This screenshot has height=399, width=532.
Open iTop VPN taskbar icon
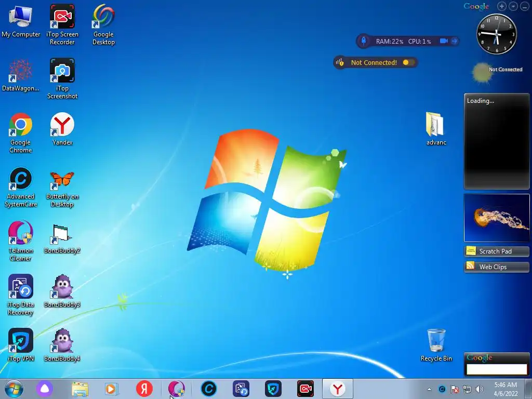273,389
